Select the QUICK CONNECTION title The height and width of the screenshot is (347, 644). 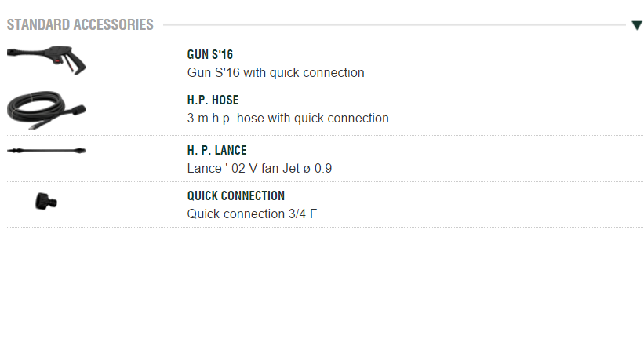tap(236, 195)
